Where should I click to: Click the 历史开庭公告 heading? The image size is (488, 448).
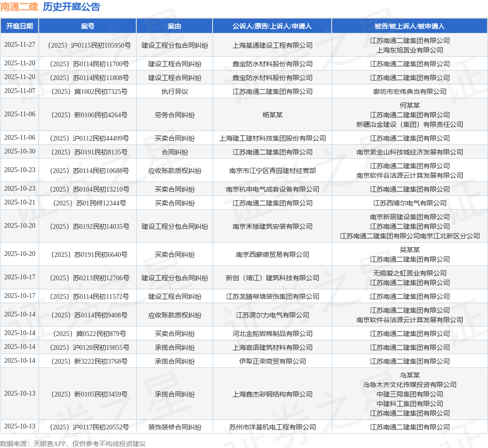(71, 7)
